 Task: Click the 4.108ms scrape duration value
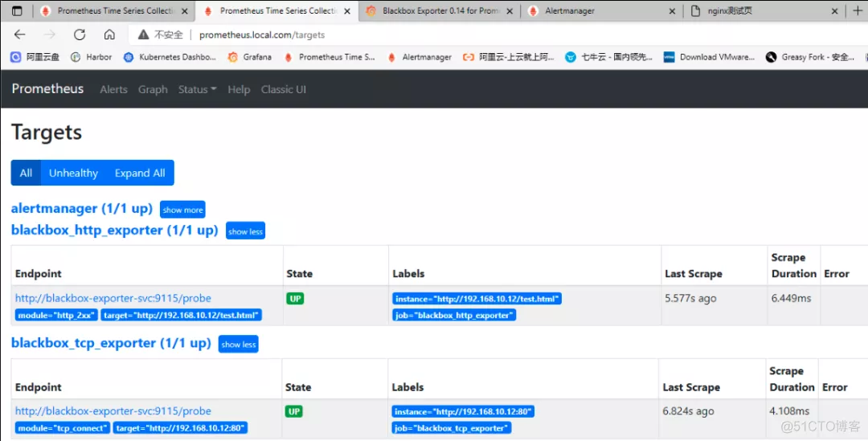tap(789, 411)
